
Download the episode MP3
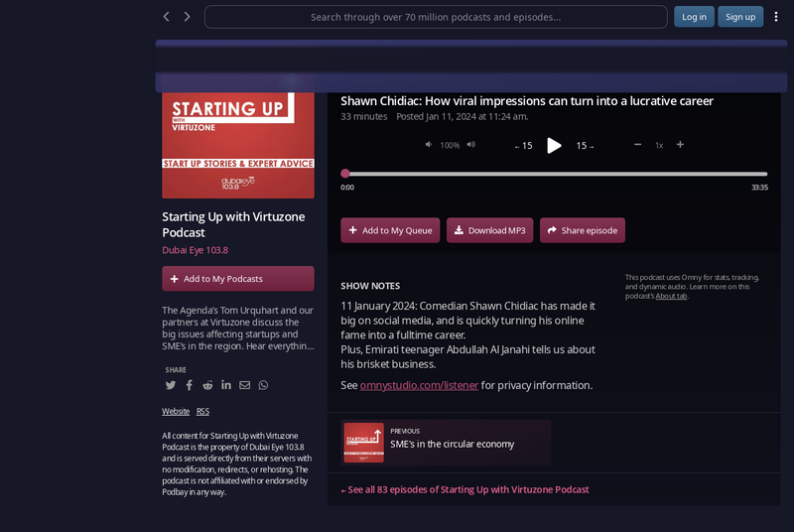click(x=489, y=230)
